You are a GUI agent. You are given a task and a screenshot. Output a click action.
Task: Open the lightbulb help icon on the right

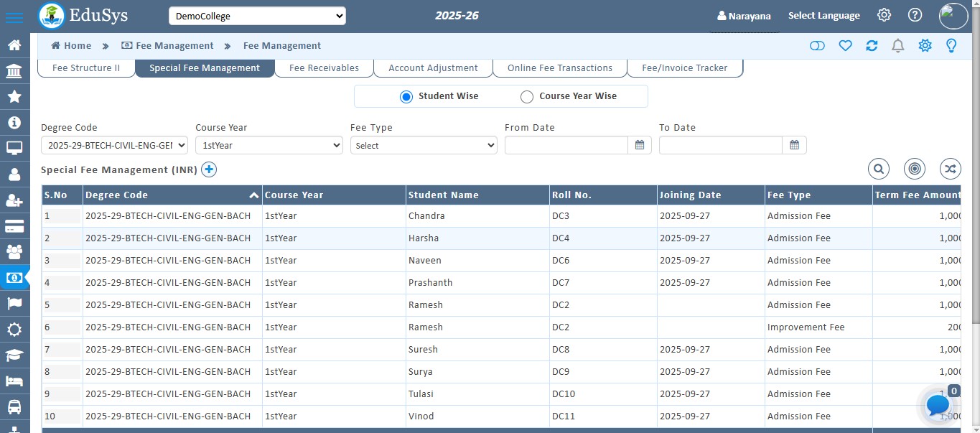[951, 45]
